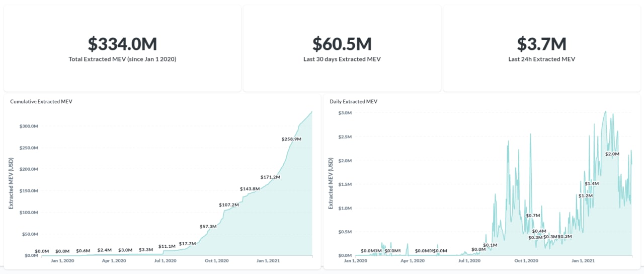This screenshot has width=644, height=274.
Task: Select the $1.4M daily data label
Action: [x=592, y=184]
